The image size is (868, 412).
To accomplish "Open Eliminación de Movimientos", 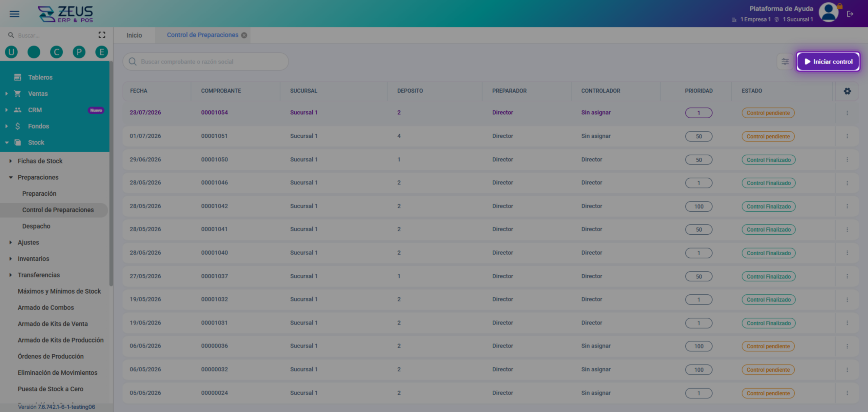I will click(57, 373).
